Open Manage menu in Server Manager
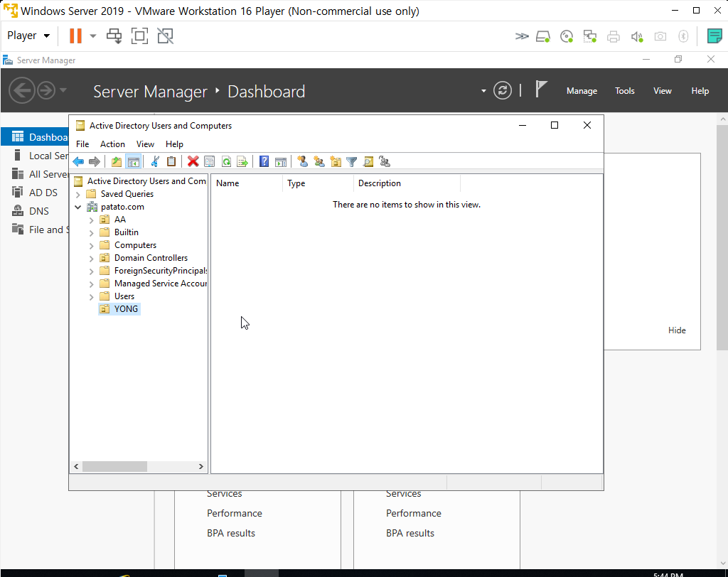This screenshot has width=728, height=577. pyautogui.click(x=582, y=91)
